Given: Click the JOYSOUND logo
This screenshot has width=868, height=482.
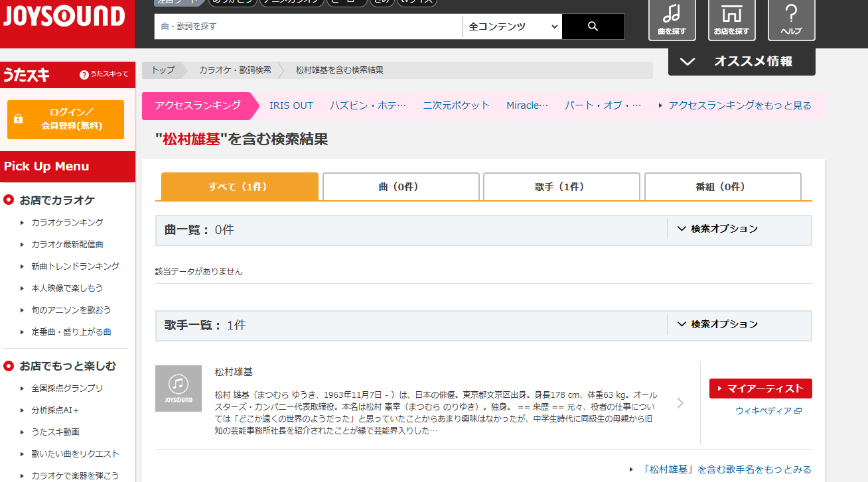Looking at the screenshot, I should [64, 16].
